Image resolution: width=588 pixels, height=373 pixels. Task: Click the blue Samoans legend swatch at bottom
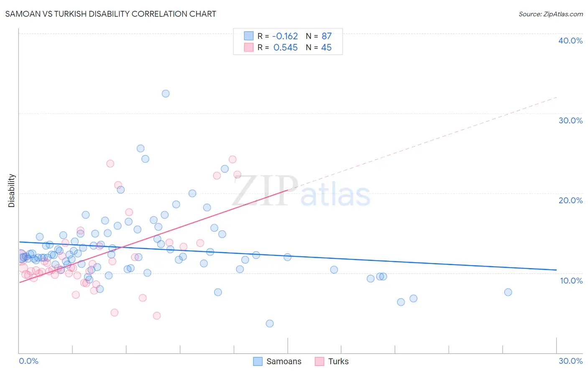[x=258, y=361]
